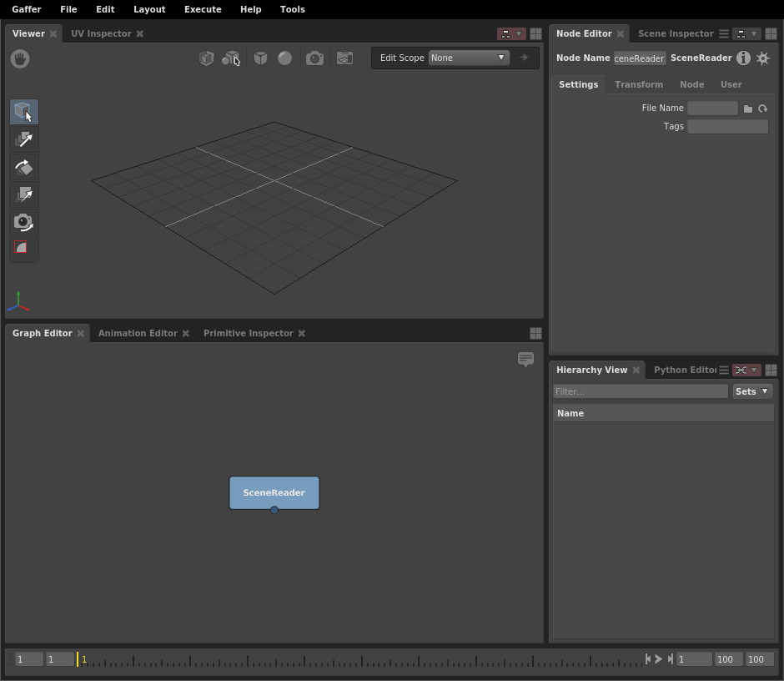Open Hierarchy panel tab list icon
The image size is (784, 681).
click(723, 370)
